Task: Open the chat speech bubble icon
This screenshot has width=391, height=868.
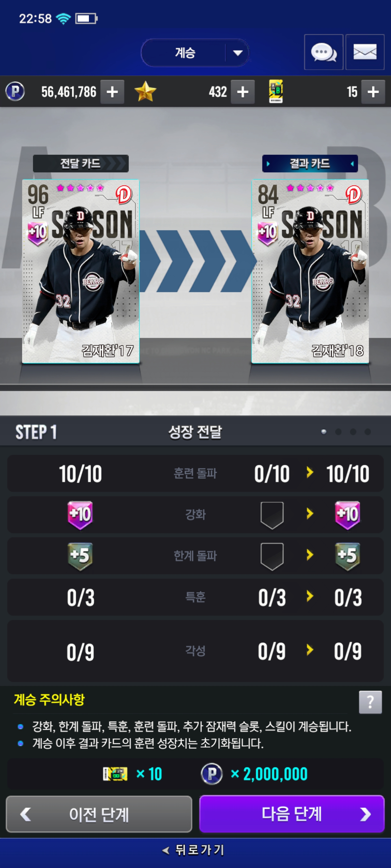Action: click(x=324, y=52)
